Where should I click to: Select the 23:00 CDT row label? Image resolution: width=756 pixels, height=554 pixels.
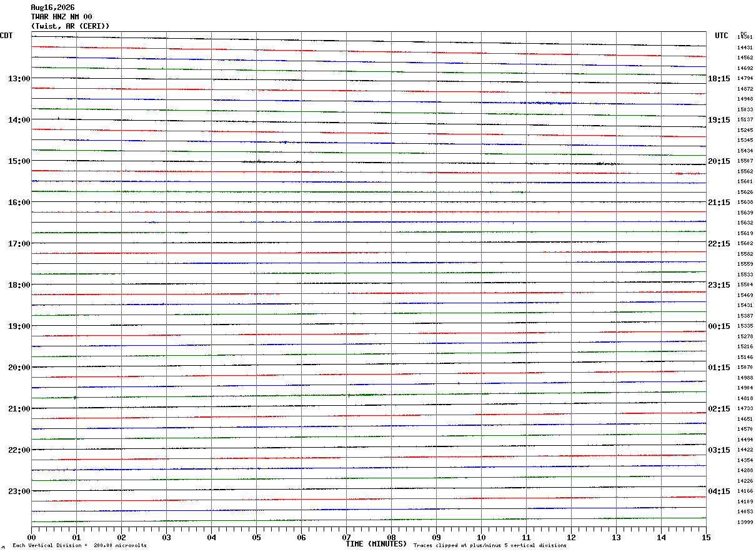point(19,491)
